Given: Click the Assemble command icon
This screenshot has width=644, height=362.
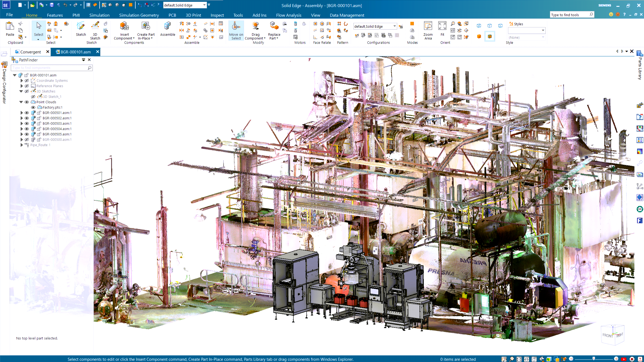Looking at the screenshot, I should pos(167,26).
